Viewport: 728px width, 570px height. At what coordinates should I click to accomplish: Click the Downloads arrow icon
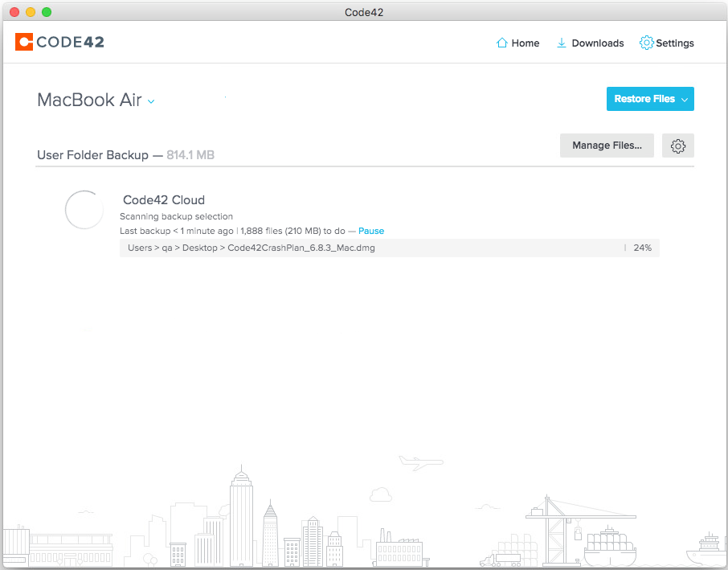(562, 43)
